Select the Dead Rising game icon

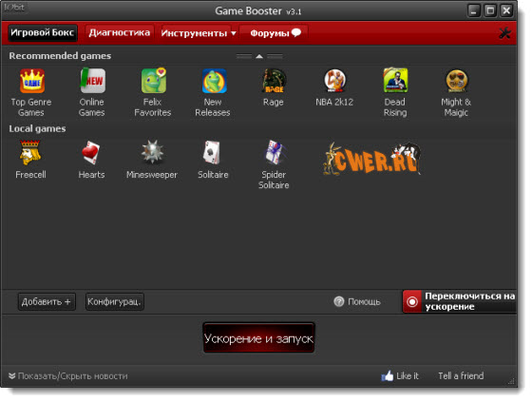pos(395,81)
